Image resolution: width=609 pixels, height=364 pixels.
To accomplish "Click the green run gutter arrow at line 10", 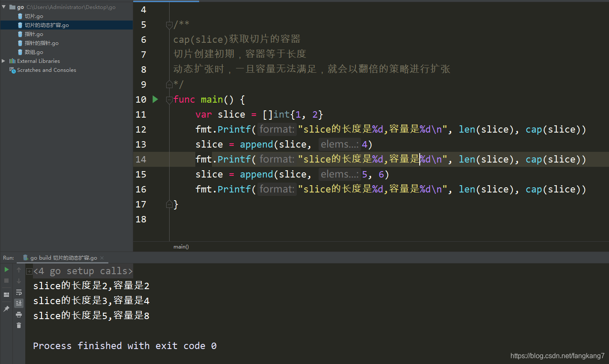I will (x=155, y=99).
